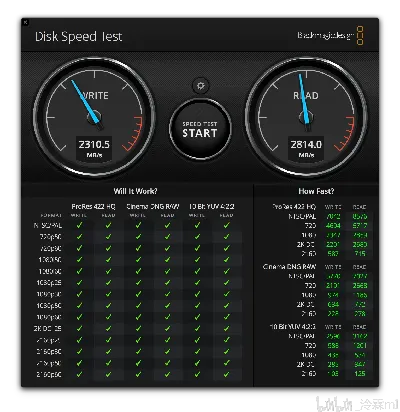Click the ProRes 422 HQ column header
The width and height of the screenshot is (400, 412).
pos(93,207)
